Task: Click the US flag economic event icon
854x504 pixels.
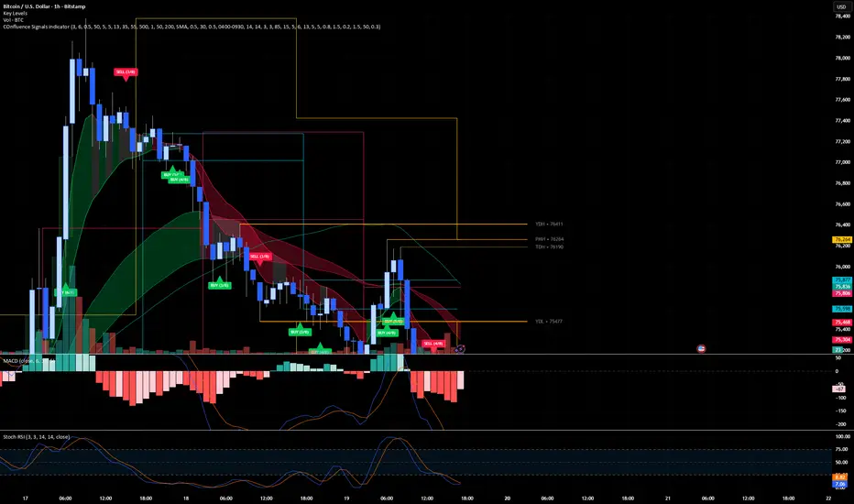Action: click(702, 349)
